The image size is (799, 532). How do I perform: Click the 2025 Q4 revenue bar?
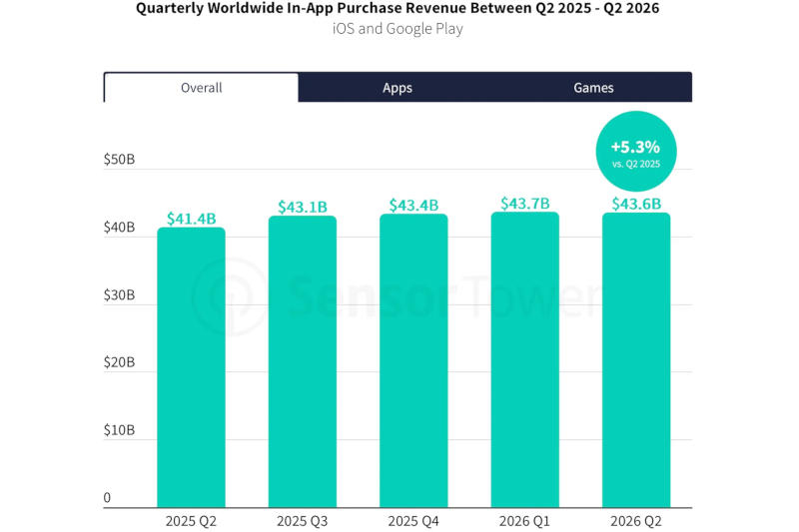413,360
